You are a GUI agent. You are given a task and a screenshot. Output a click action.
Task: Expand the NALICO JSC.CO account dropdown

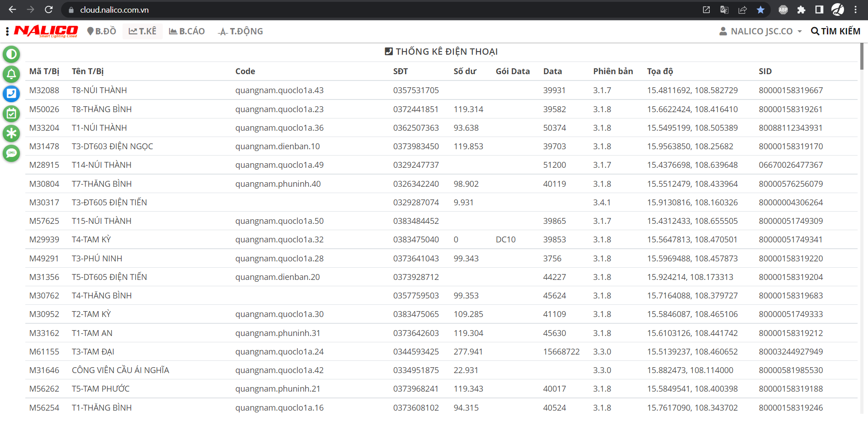tap(761, 31)
